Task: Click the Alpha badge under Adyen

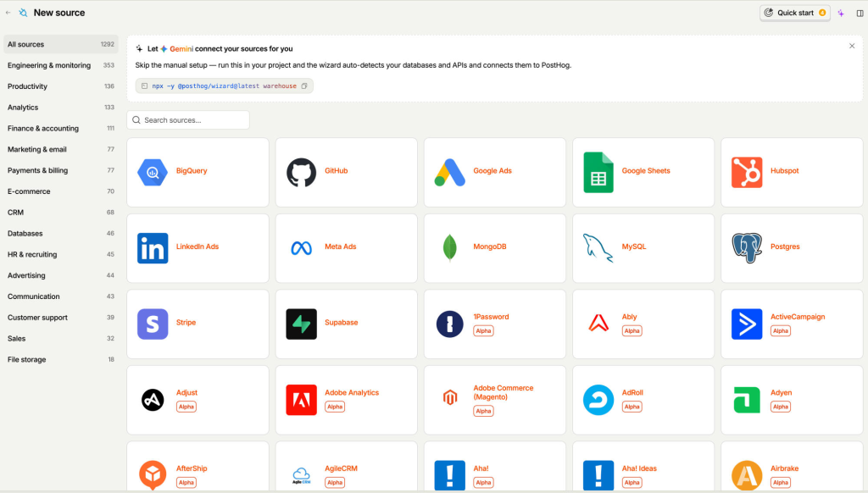Action: click(x=781, y=407)
